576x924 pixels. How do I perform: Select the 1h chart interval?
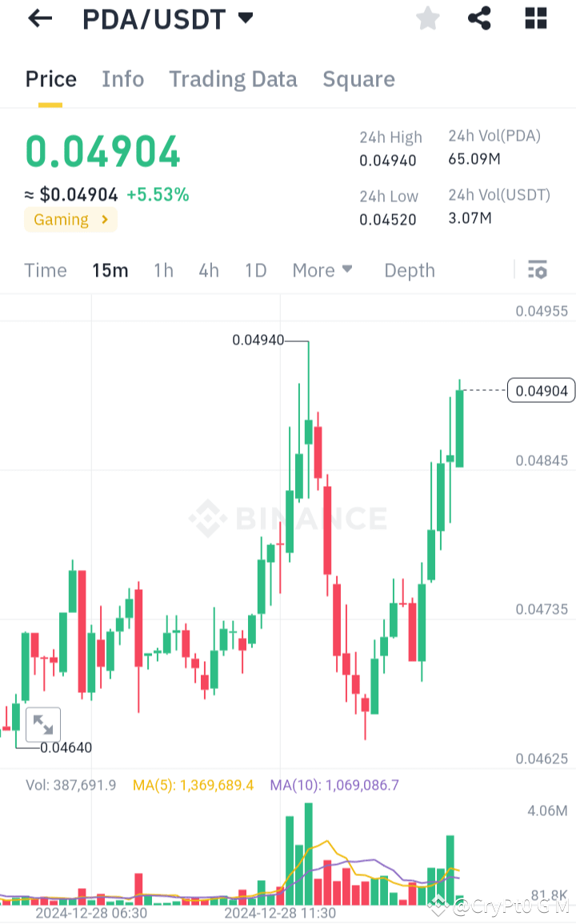(163, 270)
